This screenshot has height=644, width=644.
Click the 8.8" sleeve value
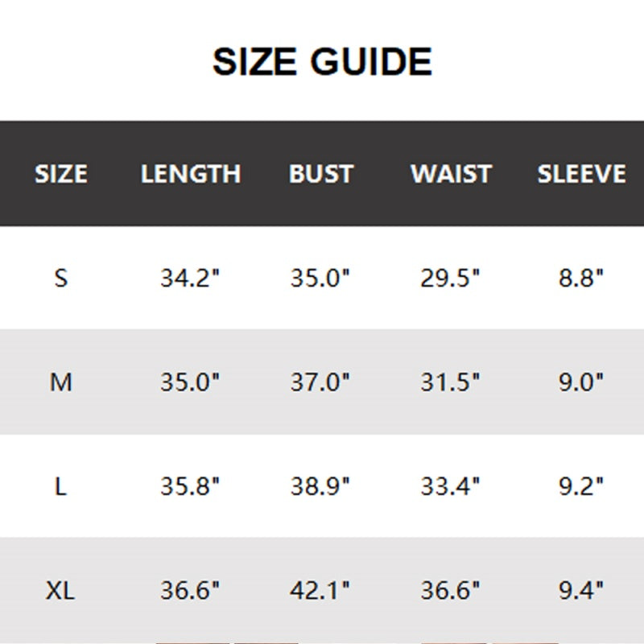(x=581, y=279)
